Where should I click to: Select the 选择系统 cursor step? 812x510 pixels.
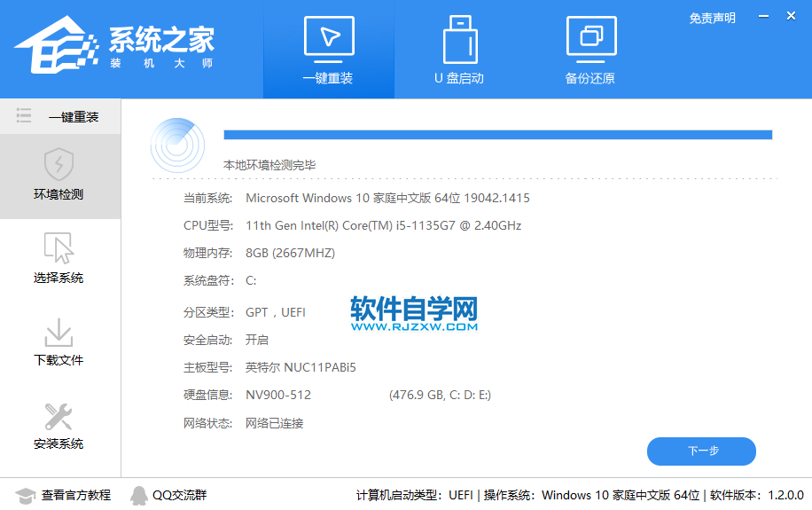(59, 259)
